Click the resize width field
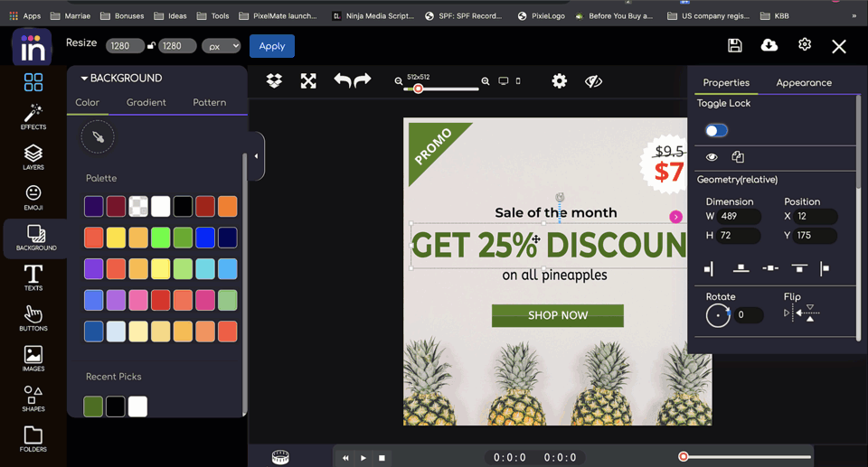Viewport: 868px width, 467px height. [x=125, y=46]
